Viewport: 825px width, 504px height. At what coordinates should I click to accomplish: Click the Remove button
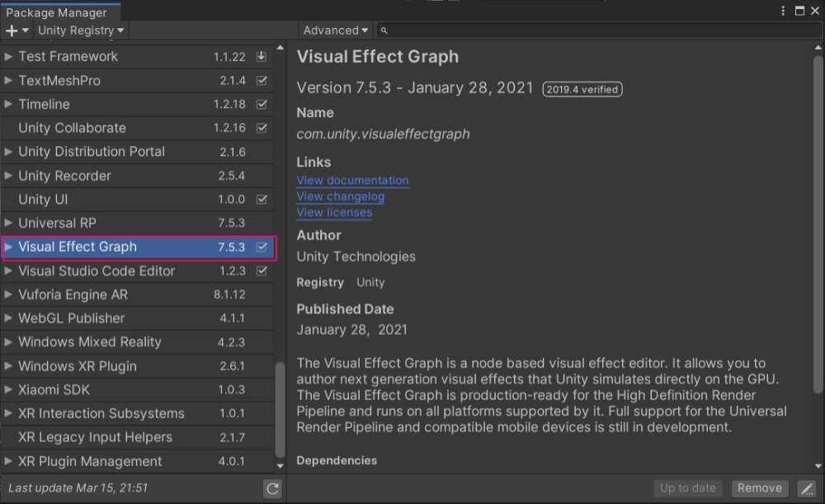point(759,488)
